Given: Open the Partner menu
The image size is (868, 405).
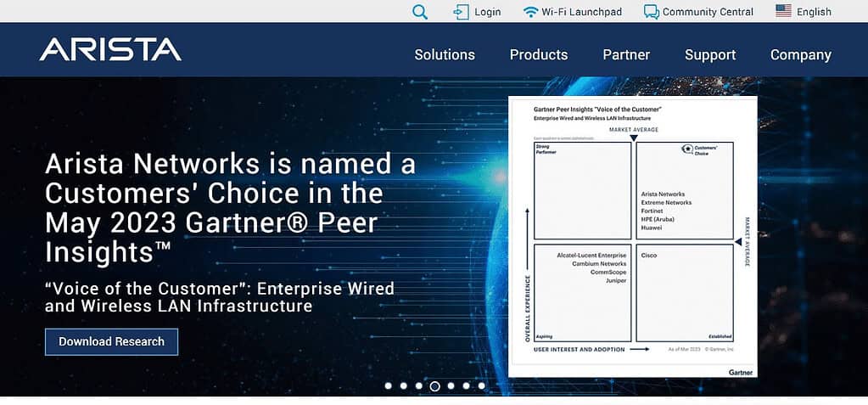Looking at the screenshot, I should 626,55.
